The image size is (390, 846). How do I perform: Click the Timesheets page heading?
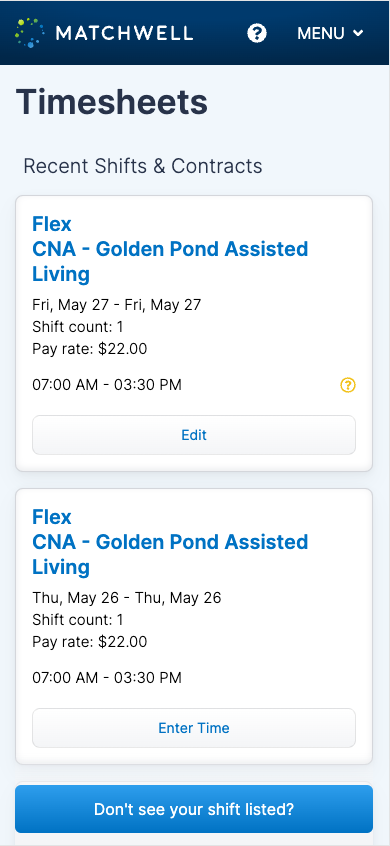coord(112,102)
